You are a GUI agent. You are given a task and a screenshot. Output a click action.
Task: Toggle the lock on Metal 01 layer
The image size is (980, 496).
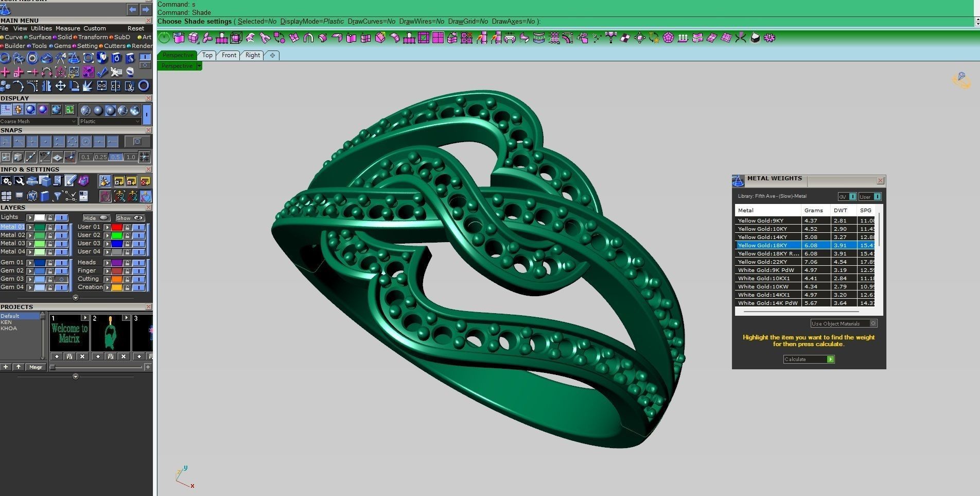(50, 227)
